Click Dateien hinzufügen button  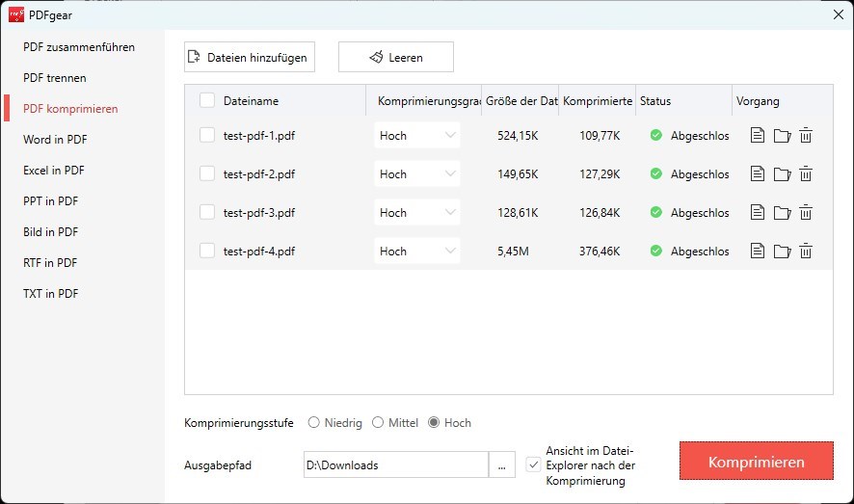pyautogui.click(x=250, y=57)
